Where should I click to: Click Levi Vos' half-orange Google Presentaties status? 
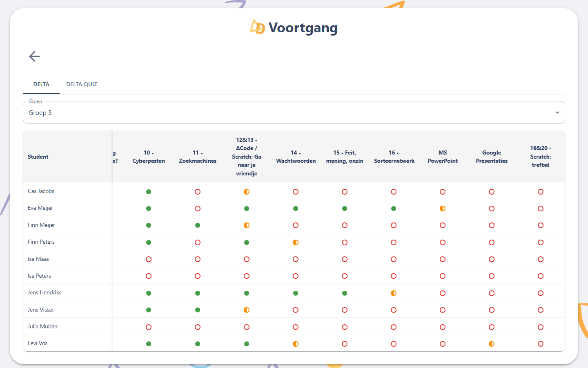point(492,344)
